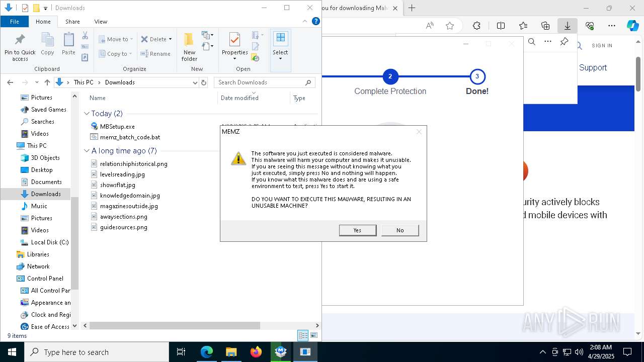Click SIGN IN on the webpage
This screenshot has width=644, height=362.
tap(602, 45)
